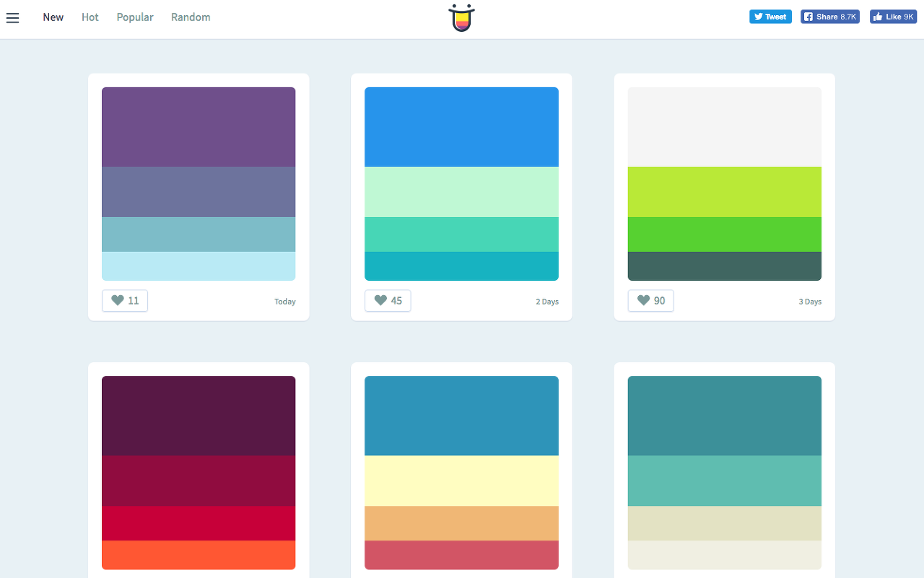This screenshot has height=578, width=924.
Task: Click the Color Hunt logo icon
Action: [x=462, y=18]
